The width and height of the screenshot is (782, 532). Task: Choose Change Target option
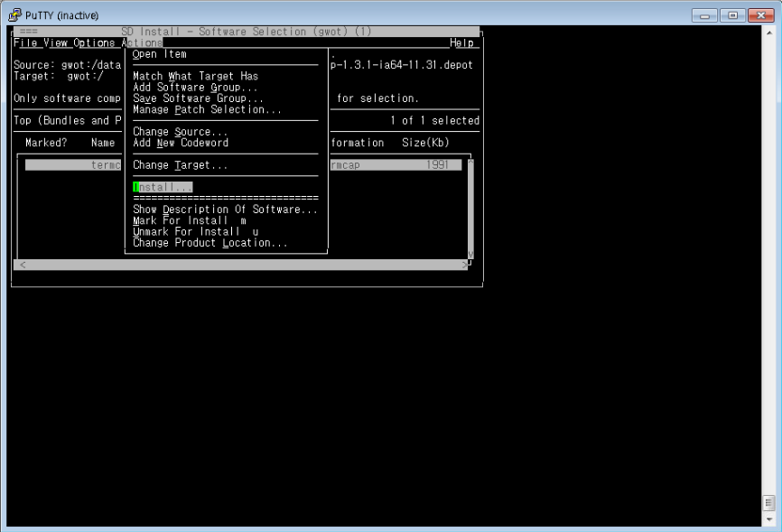(x=180, y=165)
